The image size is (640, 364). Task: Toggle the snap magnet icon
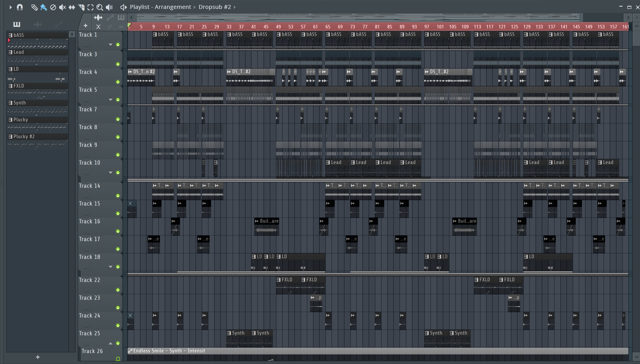(20, 7)
